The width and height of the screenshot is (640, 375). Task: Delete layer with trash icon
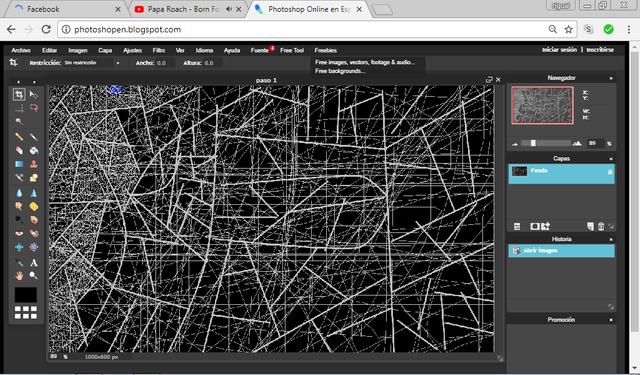601,226
